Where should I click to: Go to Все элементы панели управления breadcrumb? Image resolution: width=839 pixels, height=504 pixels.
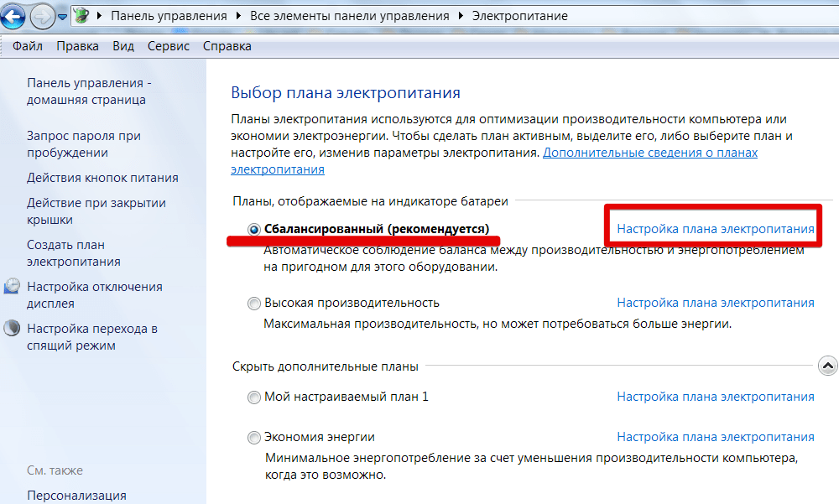click(x=349, y=16)
